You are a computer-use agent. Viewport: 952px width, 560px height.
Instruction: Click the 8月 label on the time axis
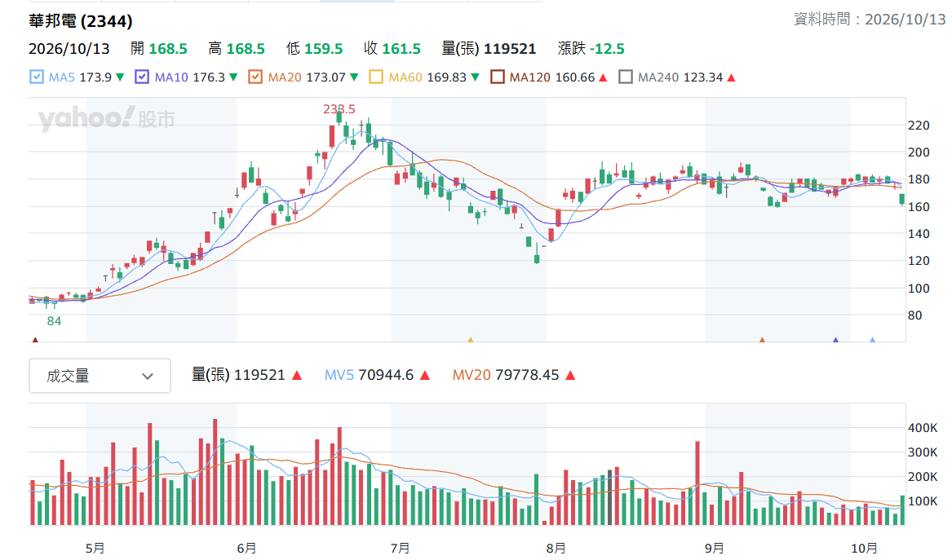(x=556, y=549)
